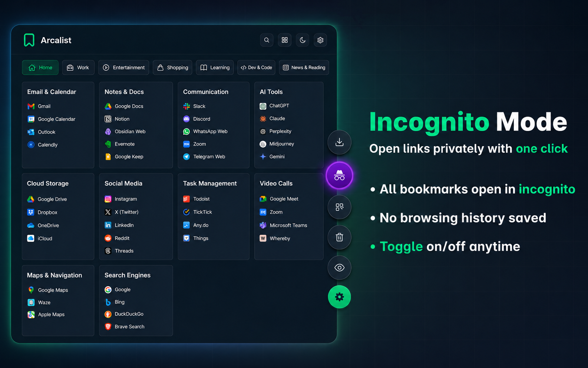Click the X (Twitter) icon
Viewport: 588px width, 368px height.
(108, 212)
